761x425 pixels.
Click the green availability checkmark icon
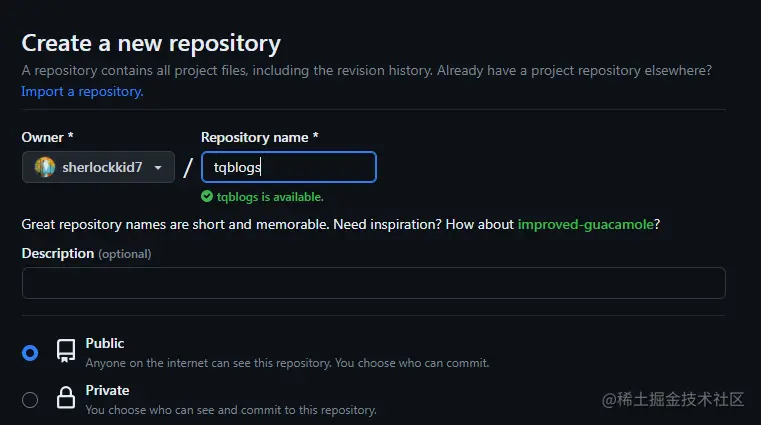[207, 196]
